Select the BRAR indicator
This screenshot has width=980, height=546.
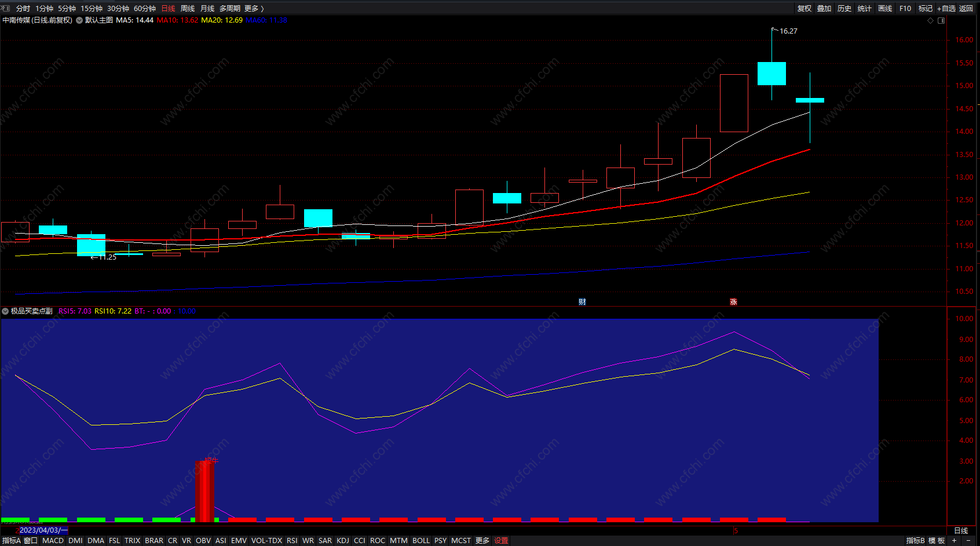154,540
